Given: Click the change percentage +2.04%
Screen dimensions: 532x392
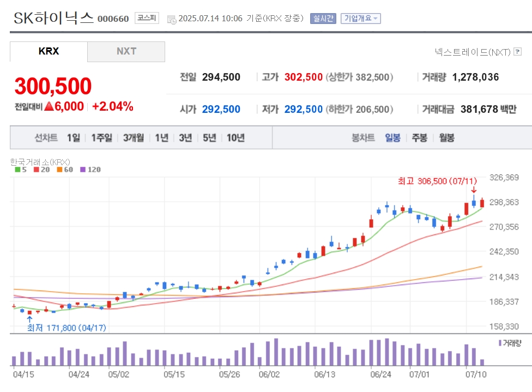Looking at the screenshot, I should (x=113, y=106).
